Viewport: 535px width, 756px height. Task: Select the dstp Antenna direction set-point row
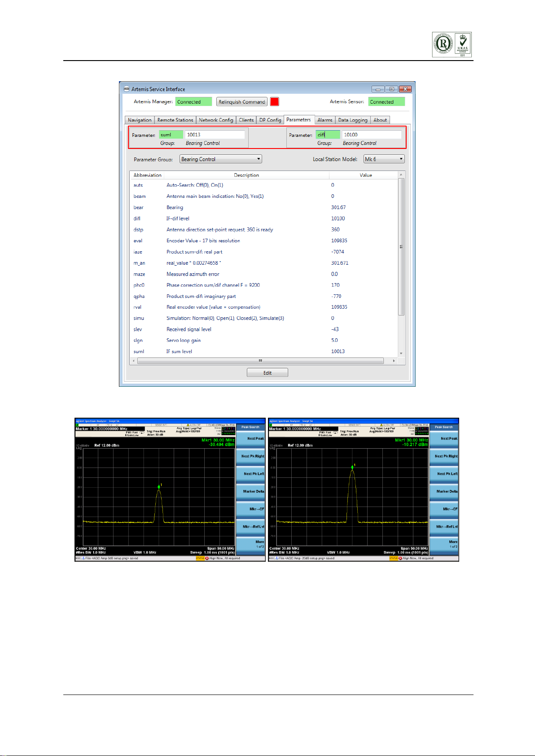click(x=264, y=230)
